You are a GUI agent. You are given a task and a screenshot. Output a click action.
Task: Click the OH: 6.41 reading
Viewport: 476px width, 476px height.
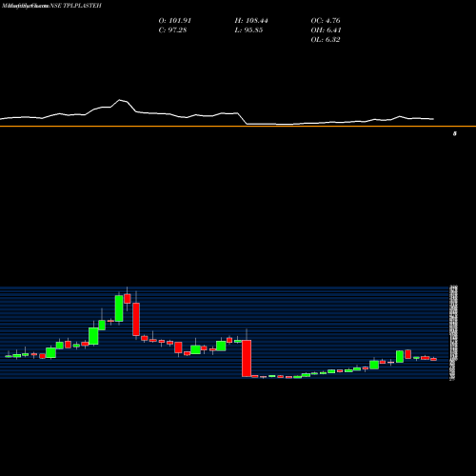pos(326,30)
